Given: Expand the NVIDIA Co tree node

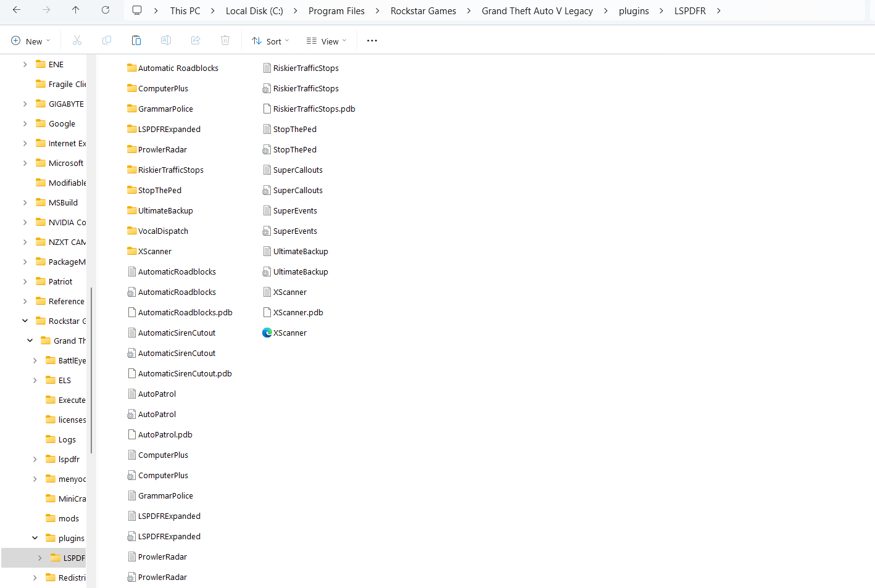Looking at the screenshot, I should pyautogui.click(x=25, y=222).
